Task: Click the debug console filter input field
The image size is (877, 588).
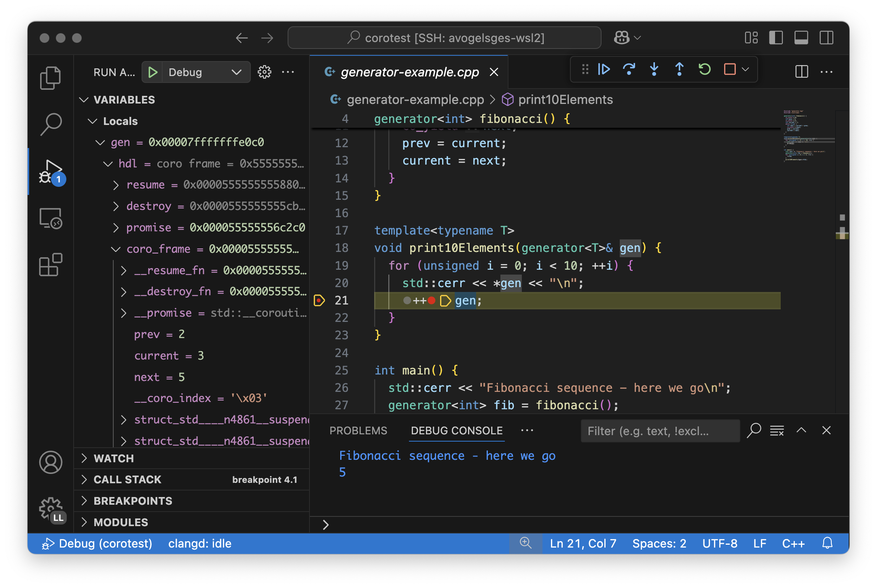Action: (659, 430)
